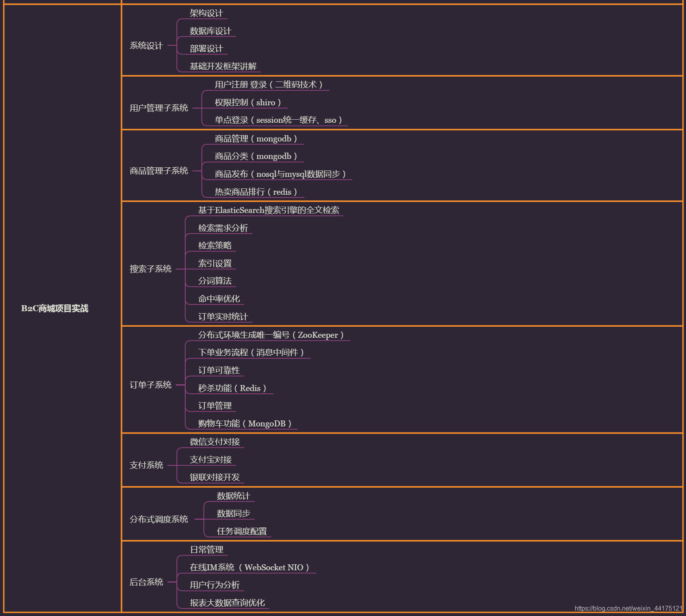Select the 订单管理 leaf
This screenshot has height=616, width=686.
tap(215, 406)
